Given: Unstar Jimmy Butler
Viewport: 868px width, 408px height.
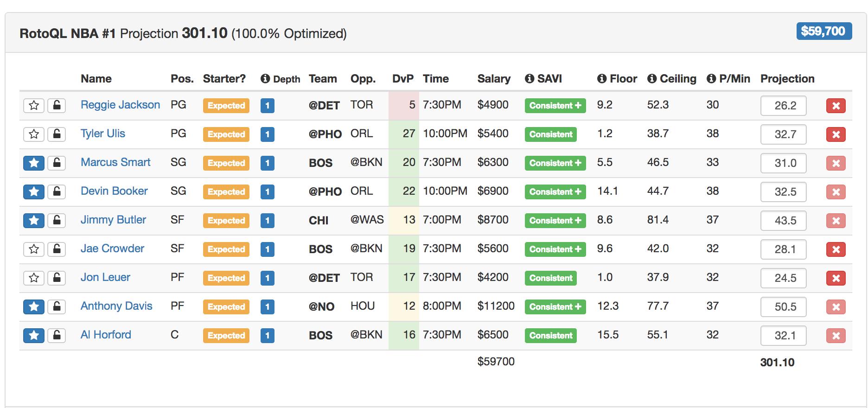Looking at the screenshot, I should coord(34,220).
